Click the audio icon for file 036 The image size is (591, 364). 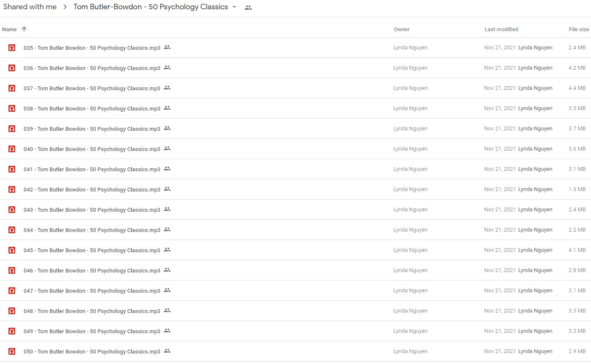12,68
